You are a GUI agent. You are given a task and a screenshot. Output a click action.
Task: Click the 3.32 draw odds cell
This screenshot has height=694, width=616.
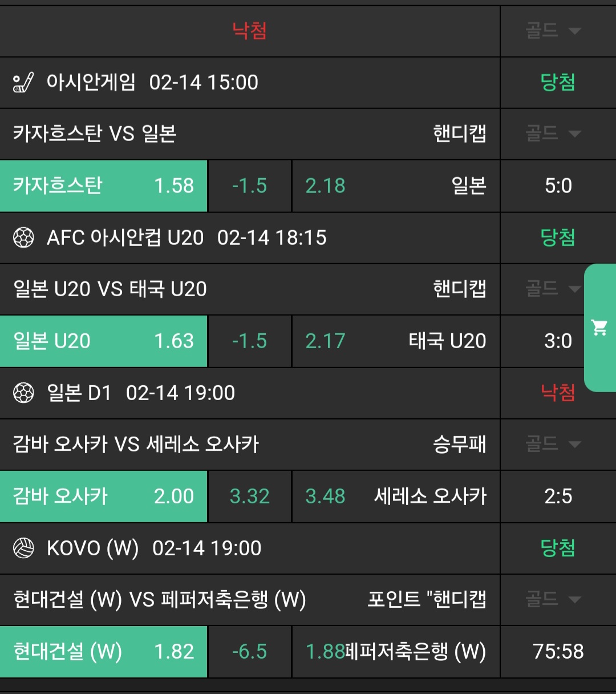(x=249, y=497)
